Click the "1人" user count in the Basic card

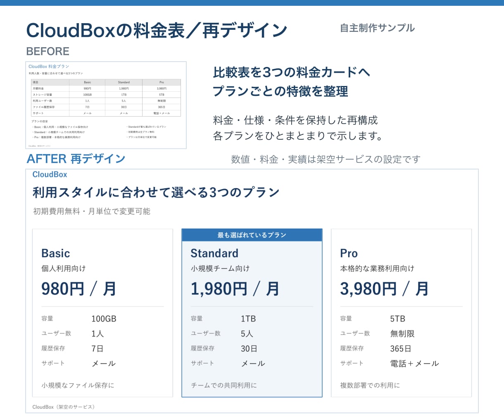(x=97, y=334)
